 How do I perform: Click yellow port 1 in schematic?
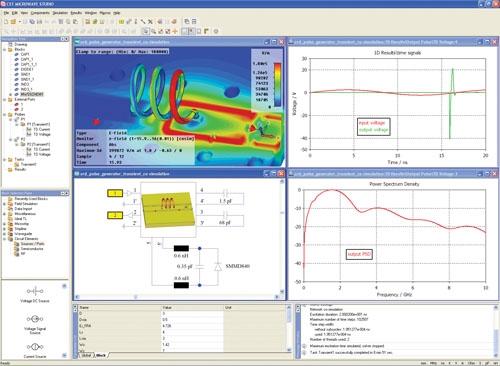click(115, 193)
